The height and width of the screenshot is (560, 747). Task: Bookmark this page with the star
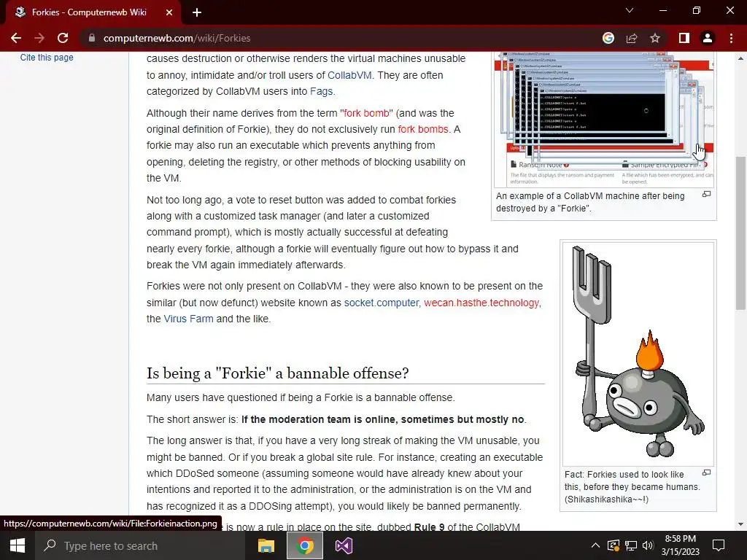coord(655,38)
